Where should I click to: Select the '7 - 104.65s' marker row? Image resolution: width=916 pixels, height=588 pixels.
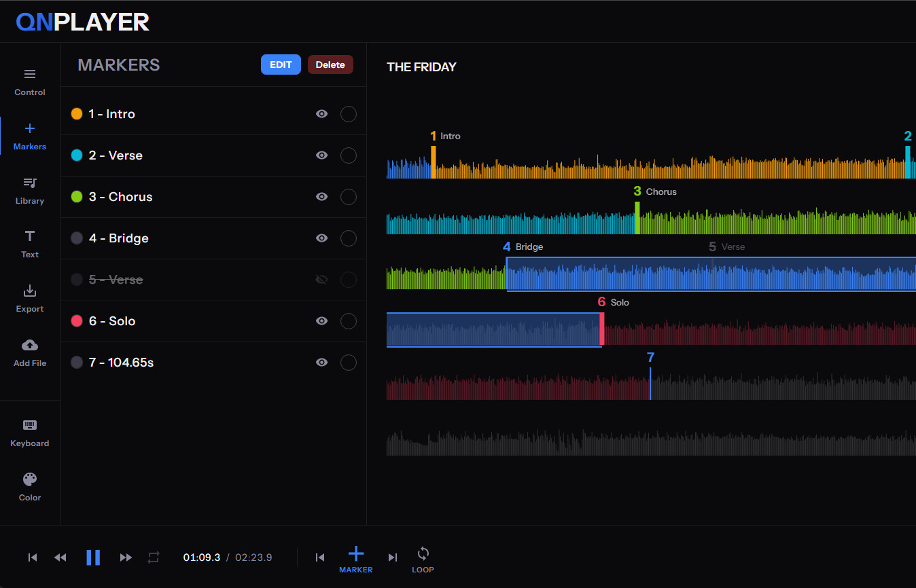[213, 363]
